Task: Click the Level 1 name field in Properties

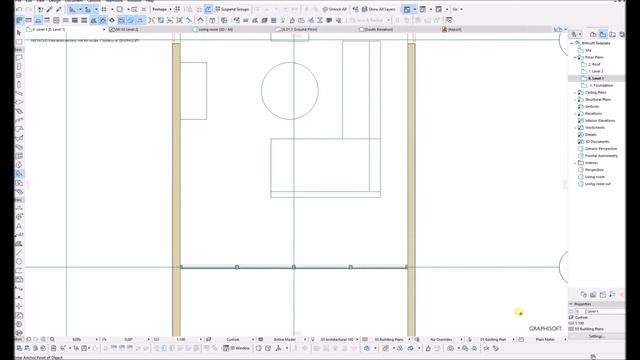Action: [605, 311]
